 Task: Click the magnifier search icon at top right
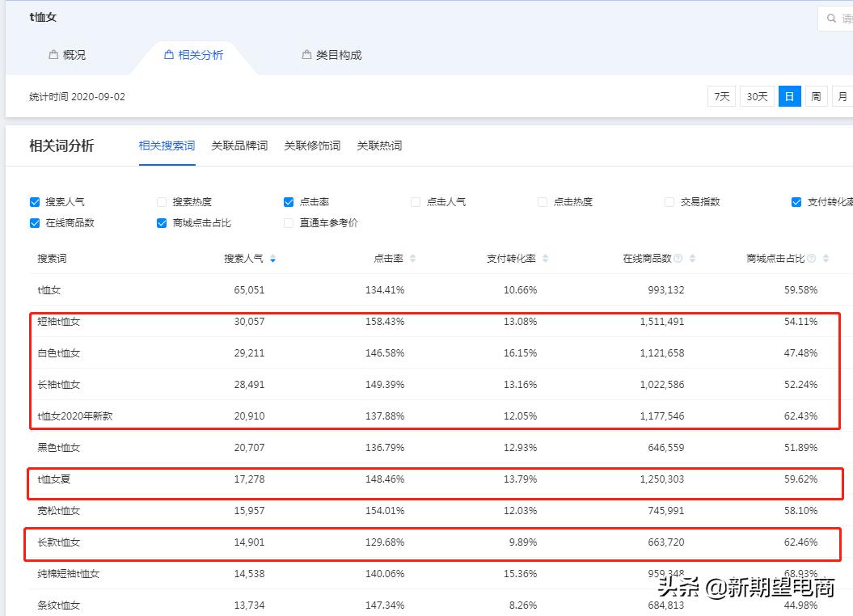[833, 17]
